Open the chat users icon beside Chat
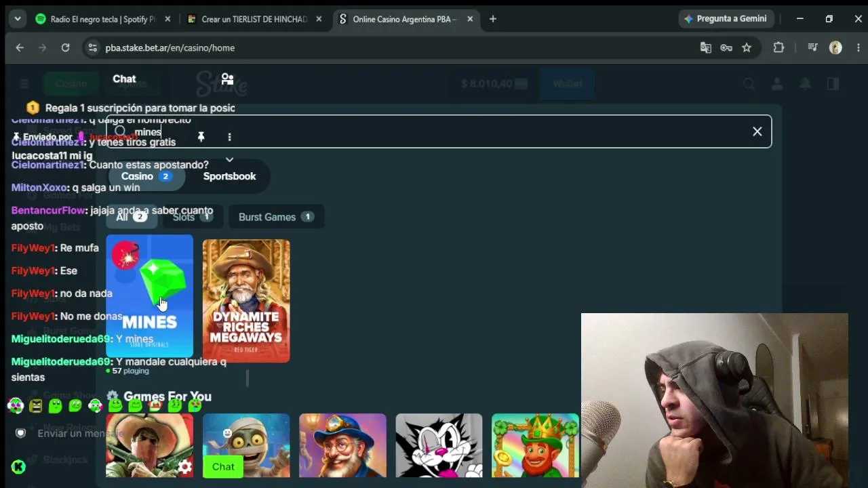 (x=227, y=79)
